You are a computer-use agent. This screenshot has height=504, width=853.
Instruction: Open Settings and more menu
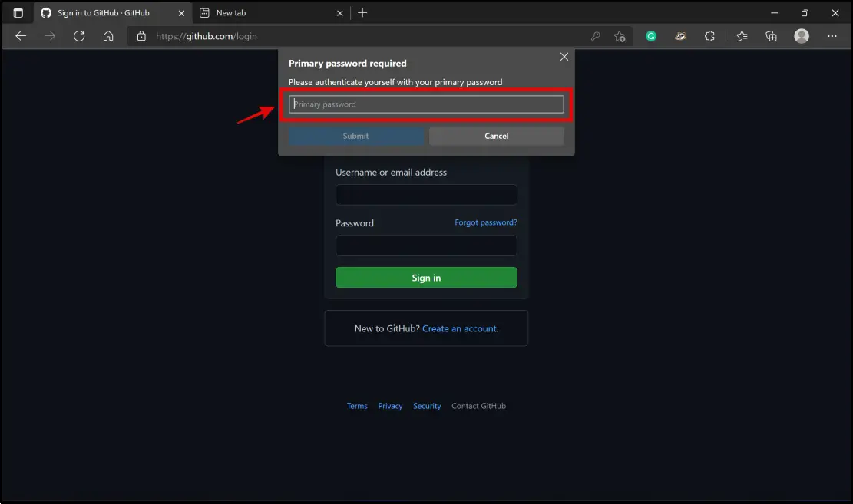point(832,36)
